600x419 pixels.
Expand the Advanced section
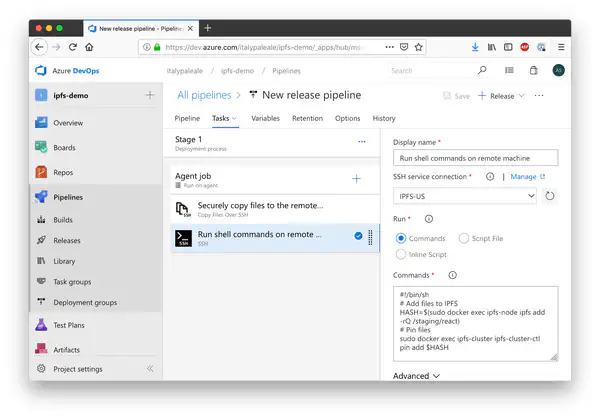coord(417,376)
